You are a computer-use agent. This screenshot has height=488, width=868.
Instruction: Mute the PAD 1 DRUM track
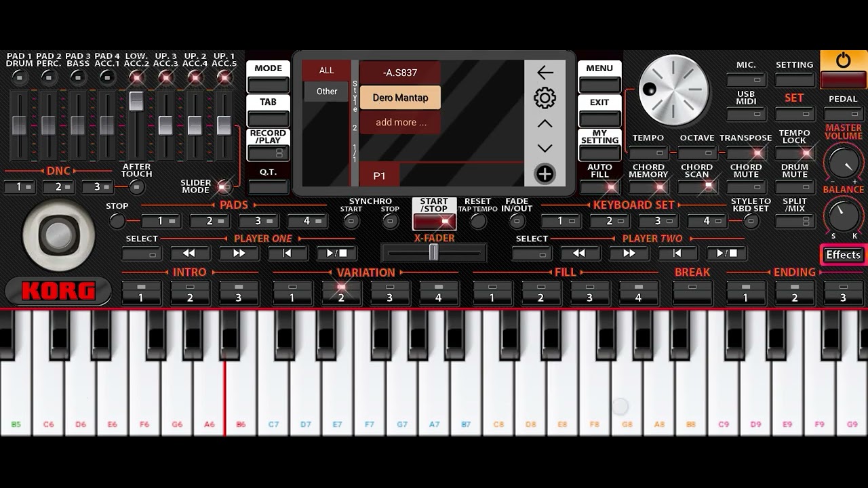(x=19, y=77)
